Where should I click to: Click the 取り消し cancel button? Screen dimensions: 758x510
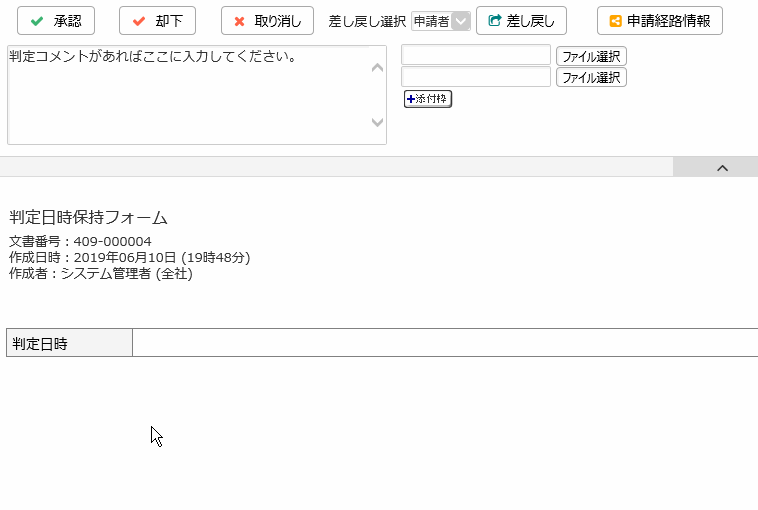click(x=267, y=21)
